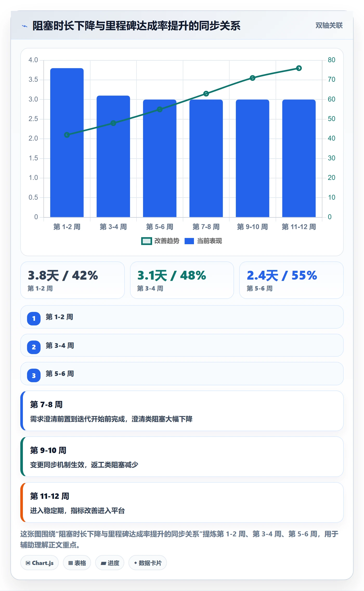Click the text 变更同步机制生效，返工类阻塞减少
Screen dimensions: 364x591
pyautogui.click(x=84, y=465)
